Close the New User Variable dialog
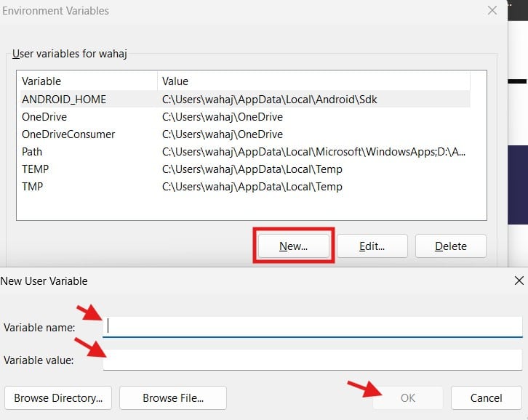Viewport: 528px width, 420px height. click(519, 280)
